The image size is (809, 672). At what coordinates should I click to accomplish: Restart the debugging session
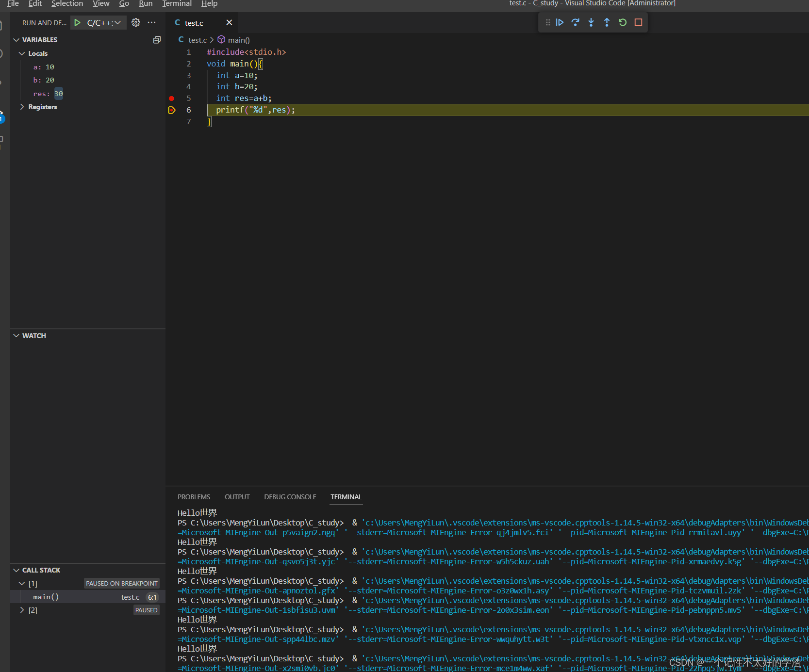(623, 22)
